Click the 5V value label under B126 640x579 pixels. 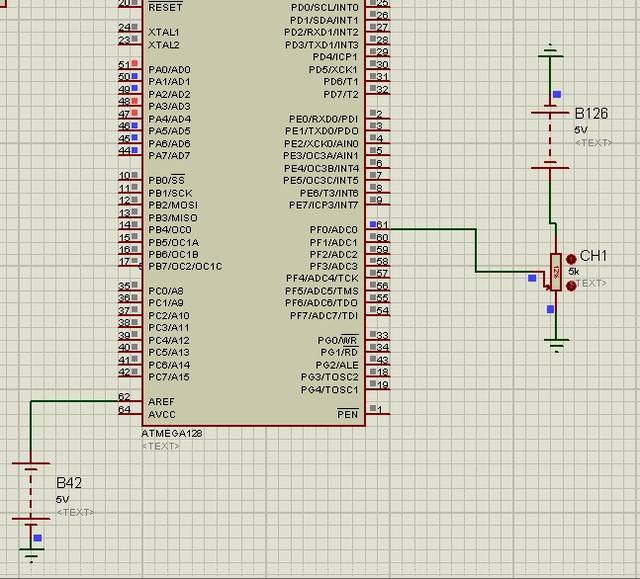pos(581,130)
